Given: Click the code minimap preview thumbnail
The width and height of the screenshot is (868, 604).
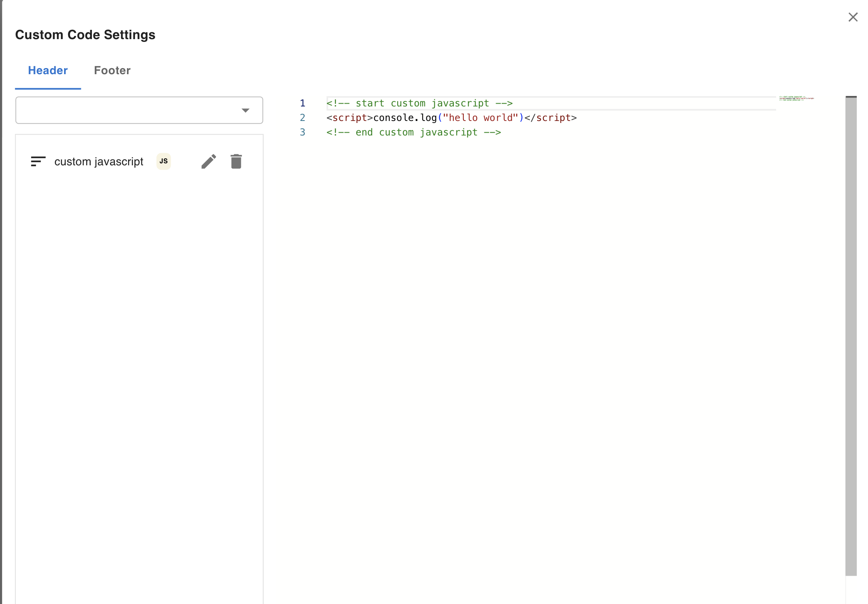Looking at the screenshot, I should coord(796,98).
